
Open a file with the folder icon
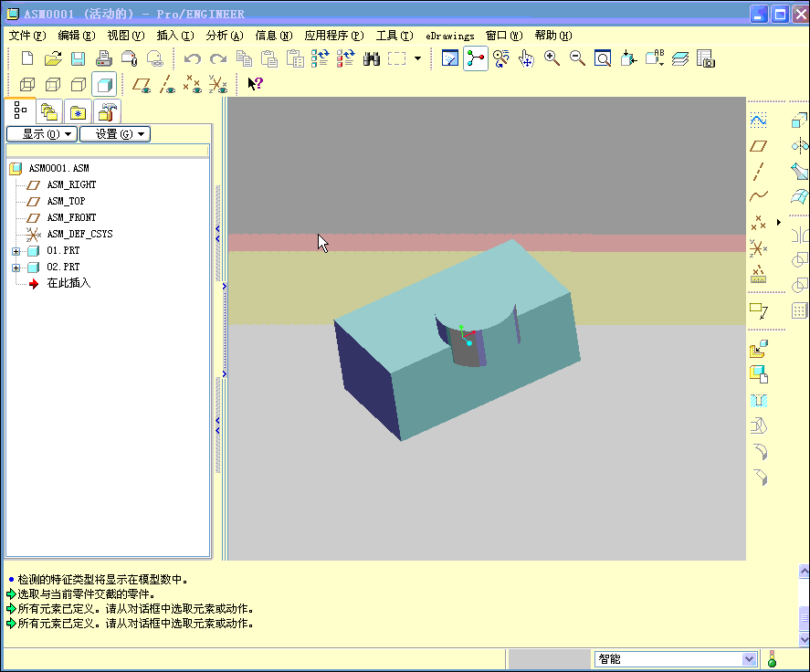pos(53,58)
